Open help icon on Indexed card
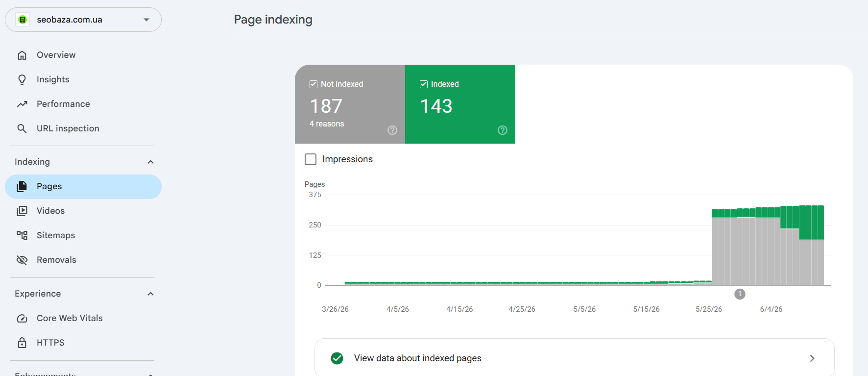This screenshot has width=868, height=376. pos(503,130)
